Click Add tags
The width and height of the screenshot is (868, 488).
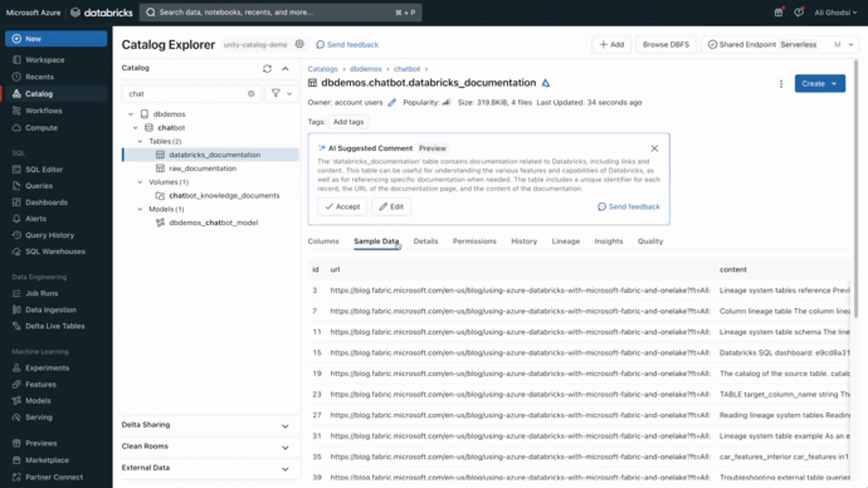coord(349,122)
